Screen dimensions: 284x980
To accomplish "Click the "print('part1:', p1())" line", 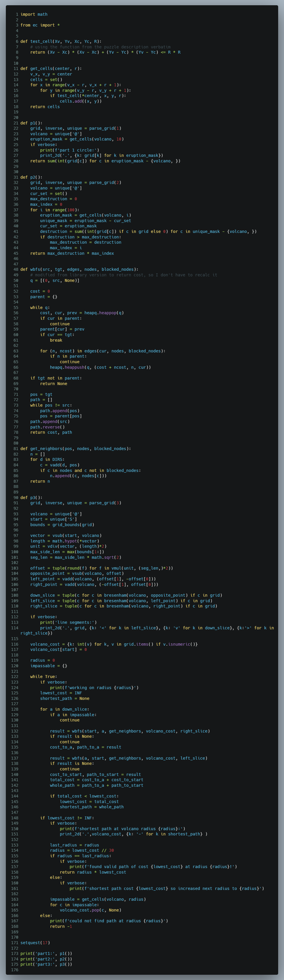I will click(46, 953).
